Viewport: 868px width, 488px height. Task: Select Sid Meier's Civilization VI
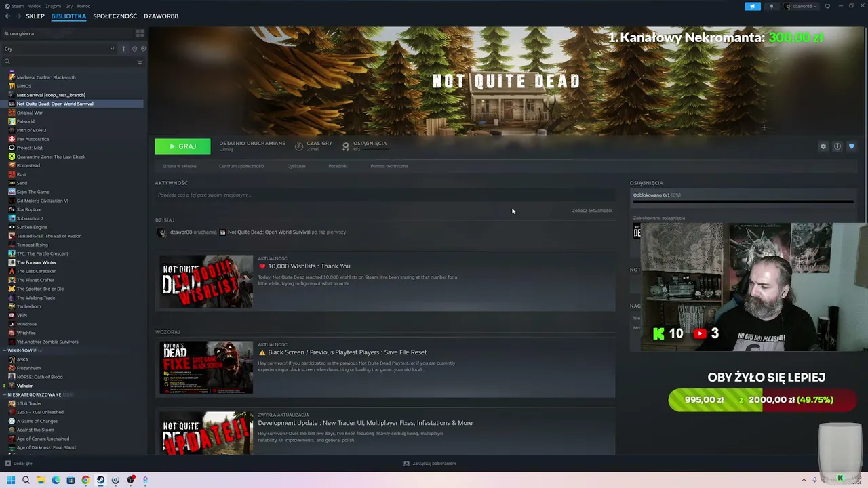(42, 201)
